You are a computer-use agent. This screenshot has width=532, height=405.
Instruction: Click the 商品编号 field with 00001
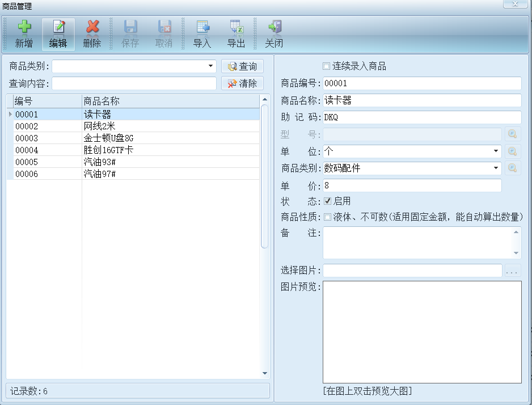[x=422, y=83]
